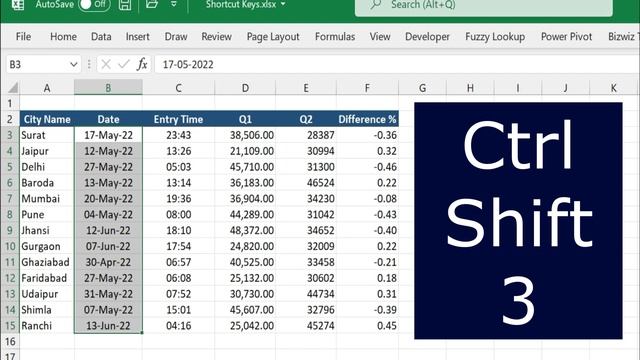The width and height of the screenshot is (640, 360).
Task: Open the Page Layout tab
Action: pos(273,37)
